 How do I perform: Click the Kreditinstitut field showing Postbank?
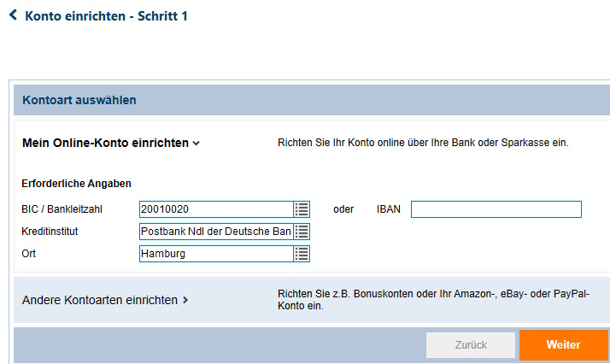(x=215, y=232)
